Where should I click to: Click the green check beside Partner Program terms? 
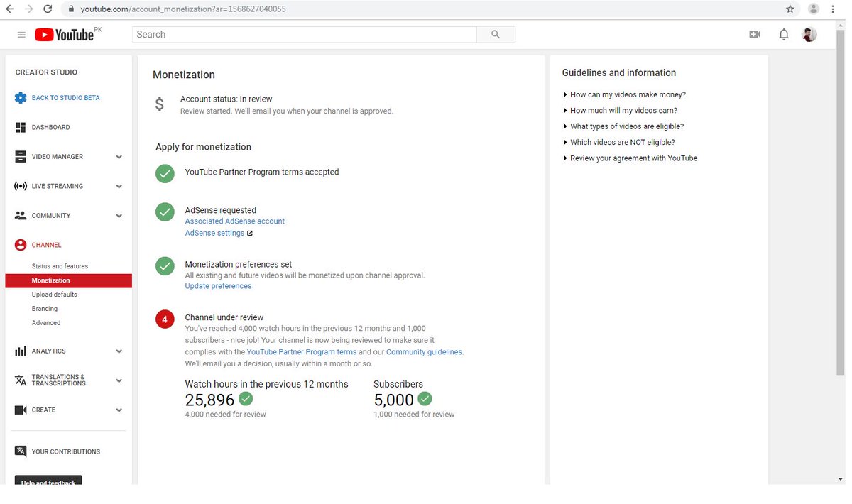[165, 173]
